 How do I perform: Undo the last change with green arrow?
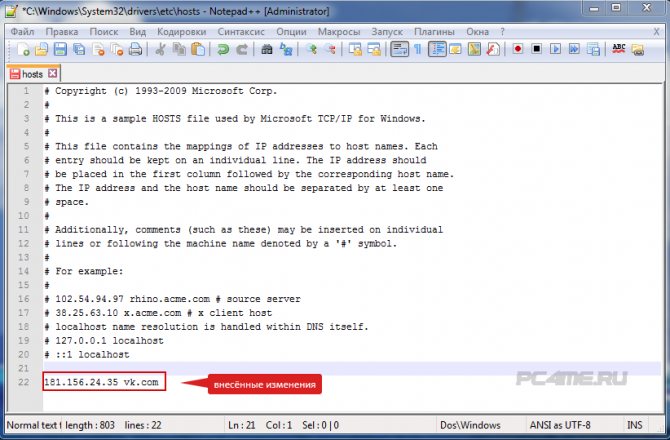223,50
